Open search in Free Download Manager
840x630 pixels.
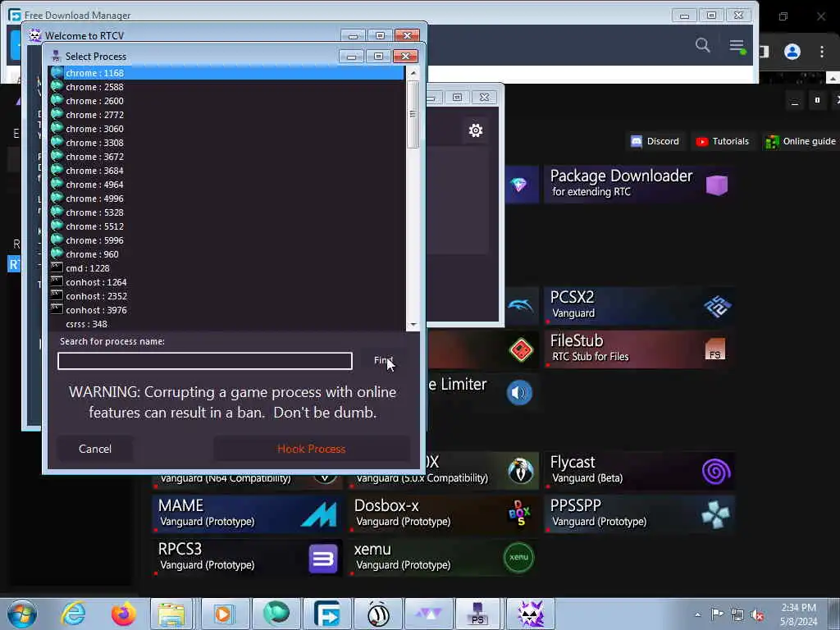pos(703,45)
